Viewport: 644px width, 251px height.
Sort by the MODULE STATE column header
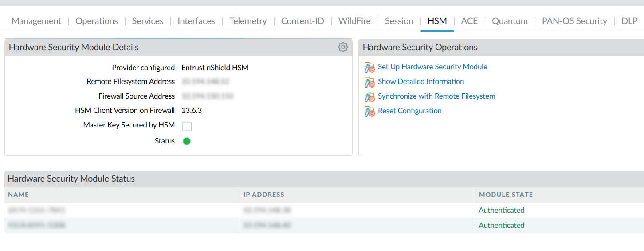(506, 195)
